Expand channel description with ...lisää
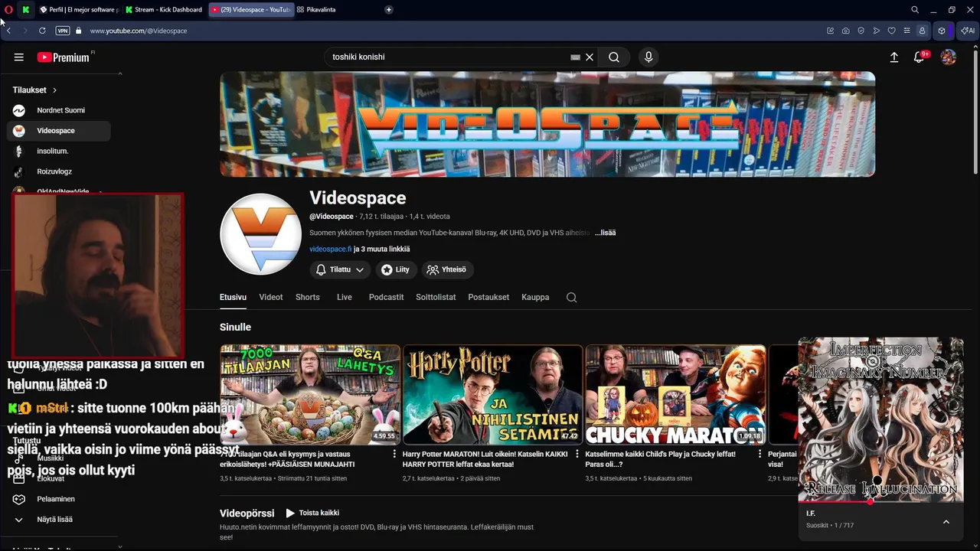The image size is (980, 551). [605, 233]
